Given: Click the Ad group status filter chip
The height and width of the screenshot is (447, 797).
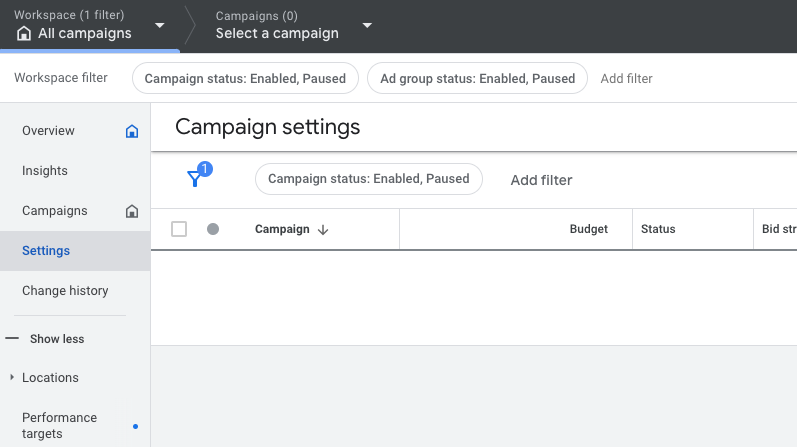Looking at the screenshot, I should (x=477, y=78).
